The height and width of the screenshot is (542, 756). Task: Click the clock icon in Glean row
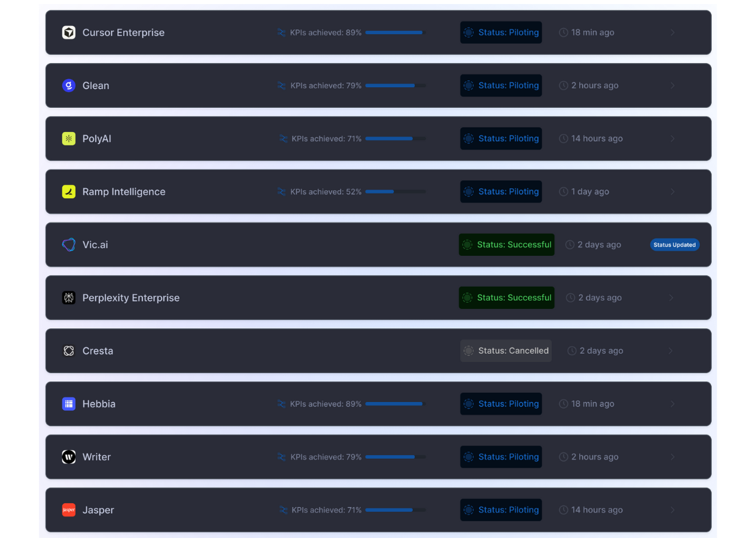pos(563,85)
